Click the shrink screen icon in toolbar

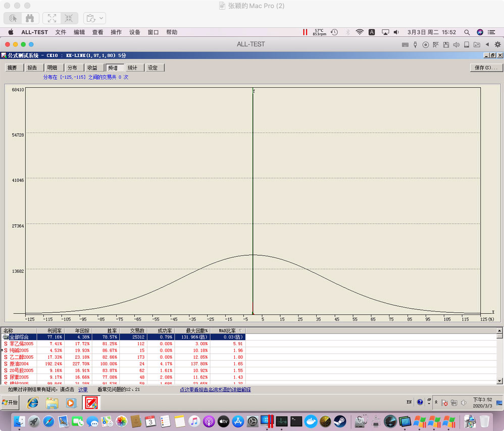(69, 18)
